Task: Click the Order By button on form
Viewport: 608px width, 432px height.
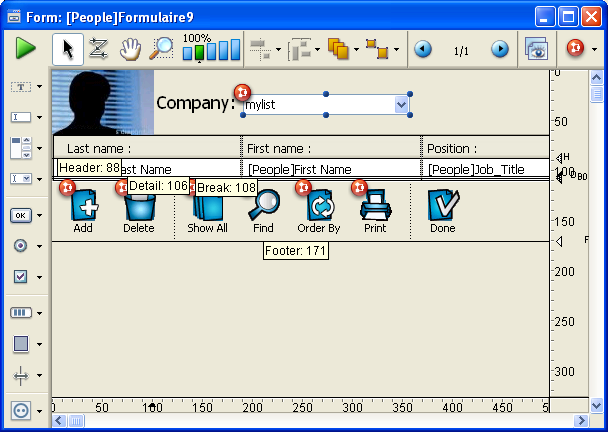Action: (x=319, y=205)
